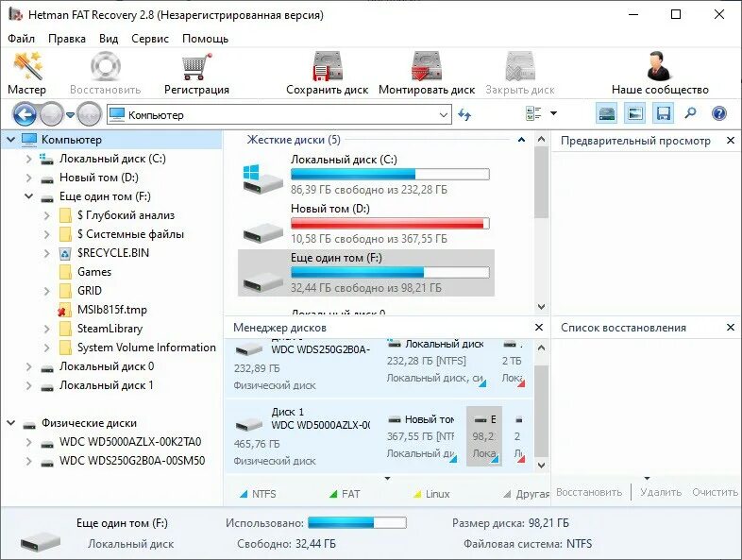Open search with the magnifier icon
Image resolution: width=742 pixels, height=560 pixels.
pyautogui.click(x=690, y=113)
